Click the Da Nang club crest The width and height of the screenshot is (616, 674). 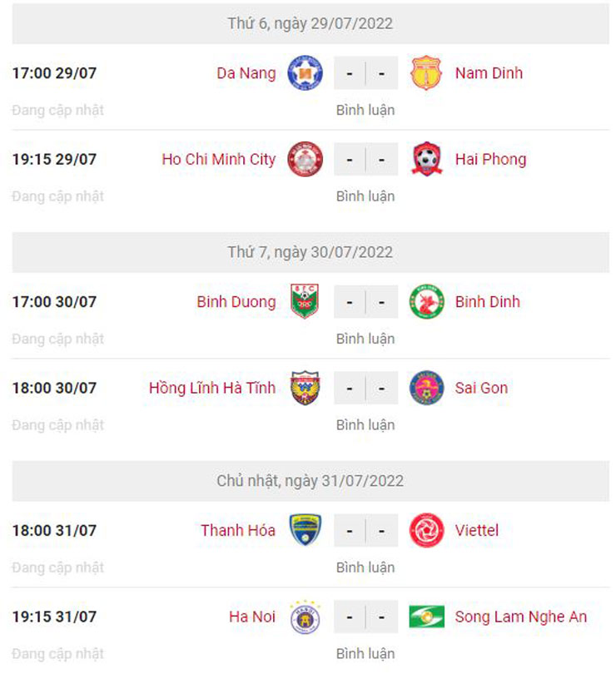(304, 73)
